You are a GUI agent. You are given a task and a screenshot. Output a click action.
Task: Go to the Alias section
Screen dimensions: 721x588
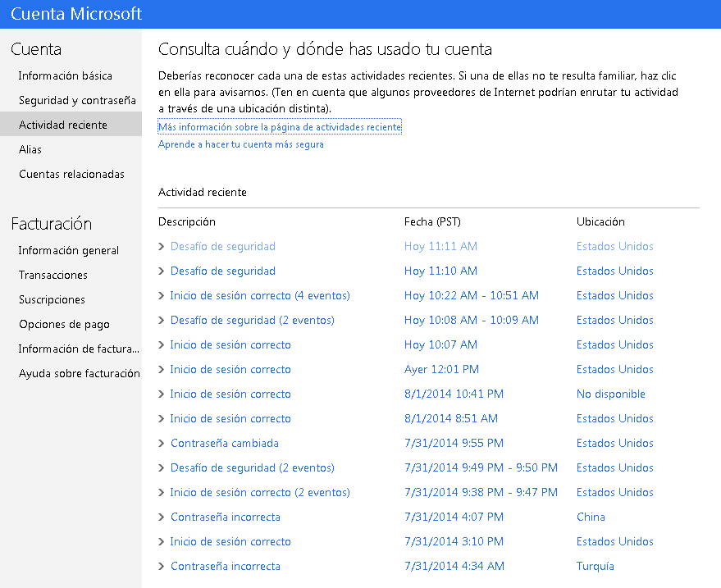click(30, 149)
